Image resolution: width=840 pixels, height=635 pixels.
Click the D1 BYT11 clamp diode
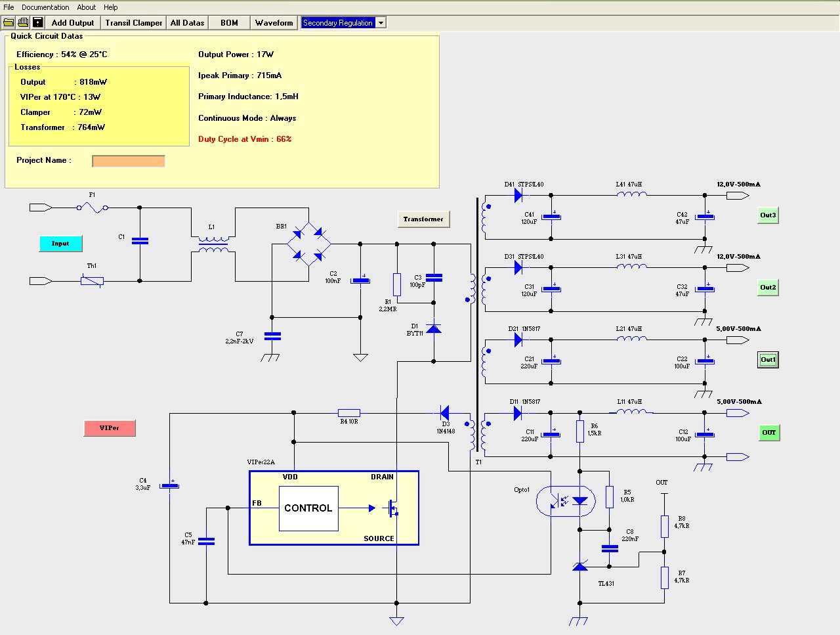click(x=434, y=328)
